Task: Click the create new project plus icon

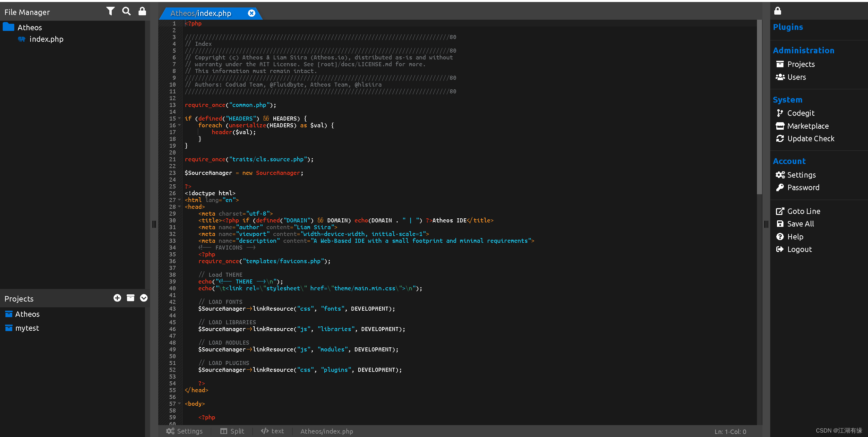Action: point(117,298)
